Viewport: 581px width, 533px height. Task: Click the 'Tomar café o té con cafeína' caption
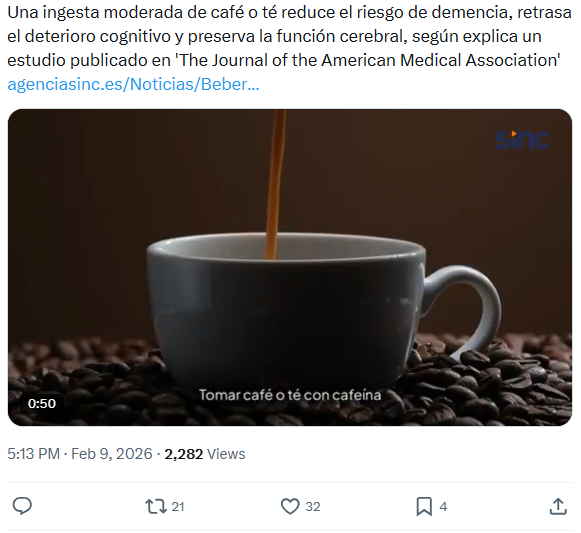(290, 395)
